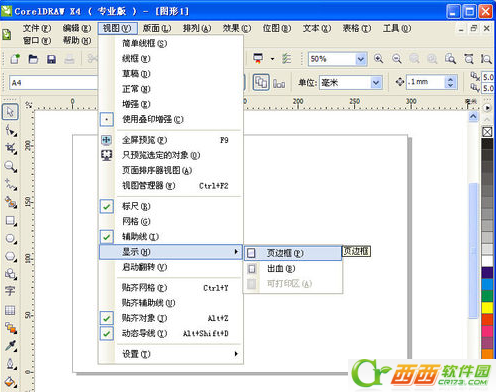Select the Ellipse tool in toolbox

[10, 239]
